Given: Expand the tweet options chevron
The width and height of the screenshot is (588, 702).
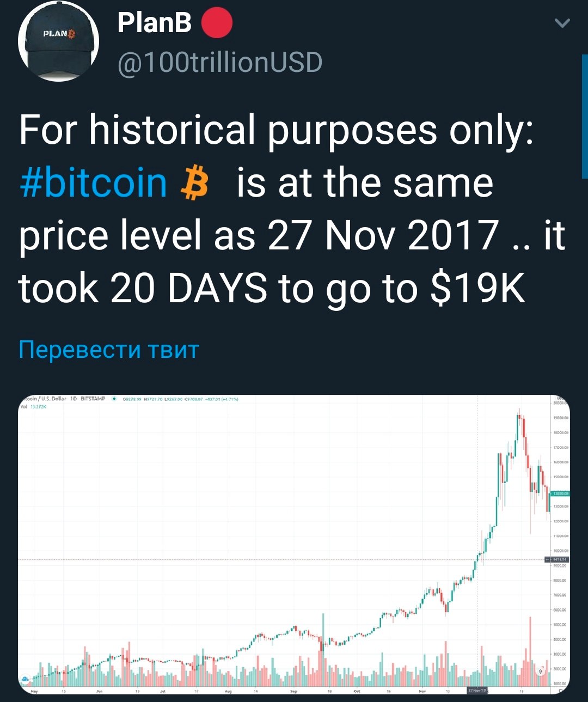Looking at the screenshot, I should (562, 23).
